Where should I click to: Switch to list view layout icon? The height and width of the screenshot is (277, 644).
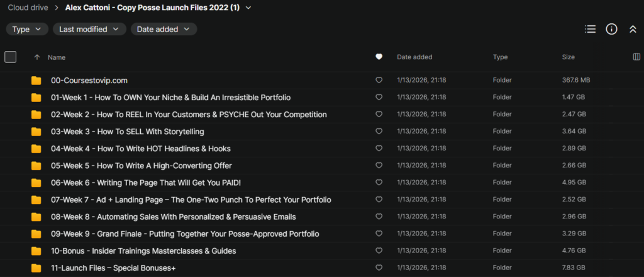click(590, 29)
